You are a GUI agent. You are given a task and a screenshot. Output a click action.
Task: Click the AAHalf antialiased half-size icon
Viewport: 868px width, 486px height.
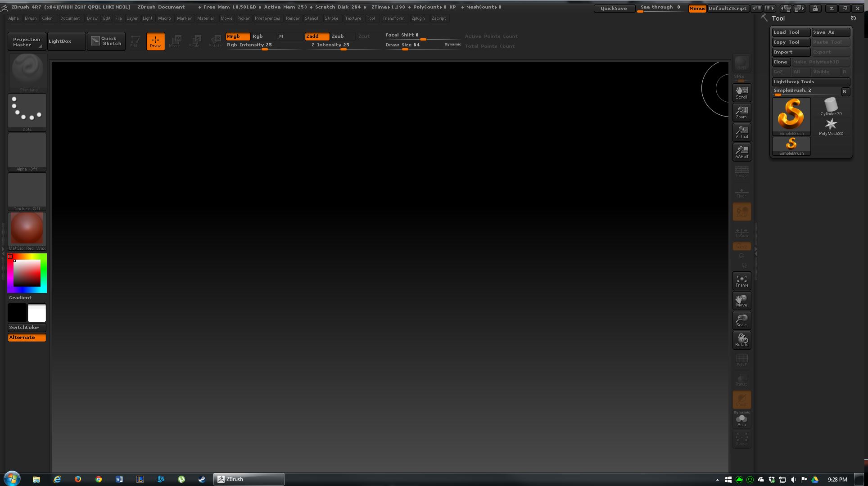[741, 152]
